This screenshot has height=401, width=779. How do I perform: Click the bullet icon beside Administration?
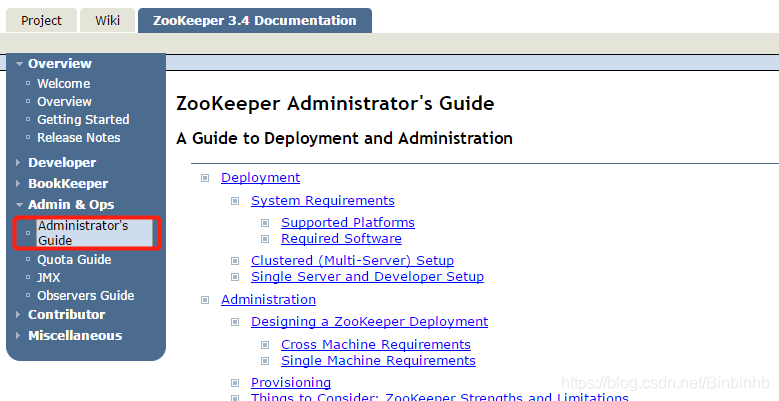point(205,300)
